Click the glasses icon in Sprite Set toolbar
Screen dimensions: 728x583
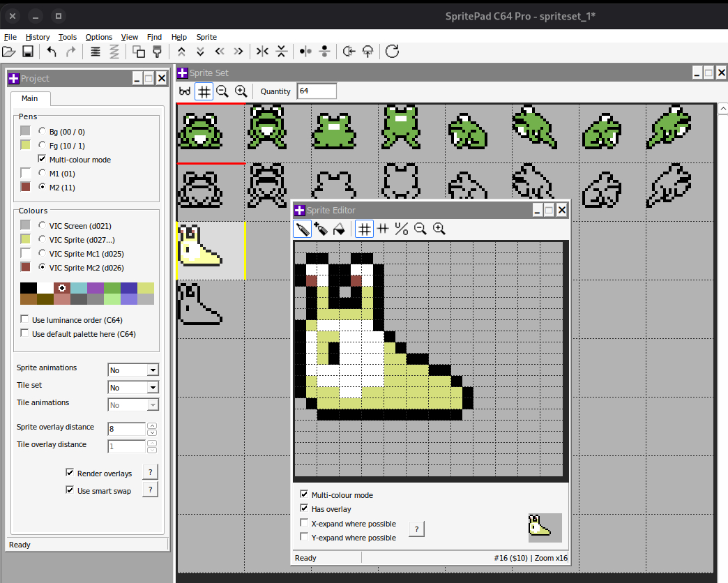185,91
